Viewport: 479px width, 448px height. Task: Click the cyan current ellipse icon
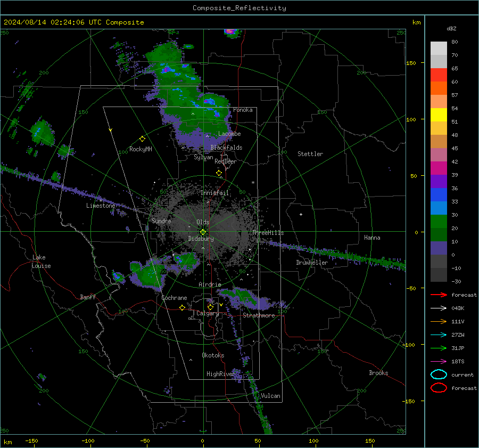click(x=439, y=374)
